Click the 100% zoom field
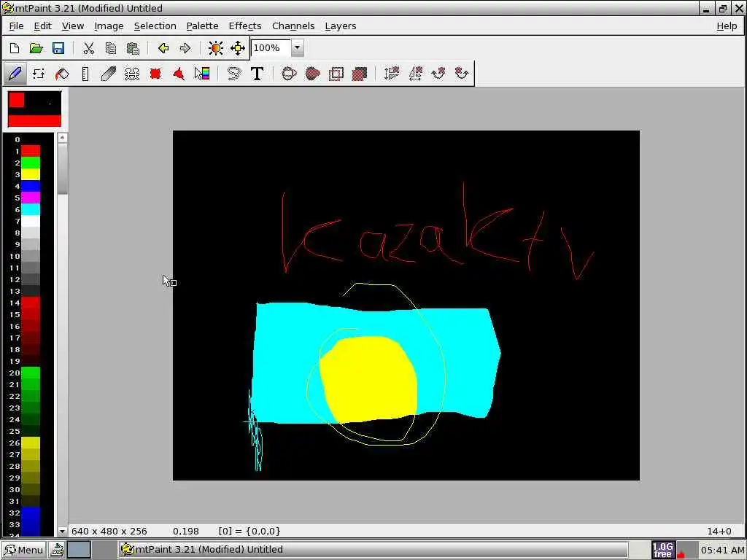 pos(271,47)
